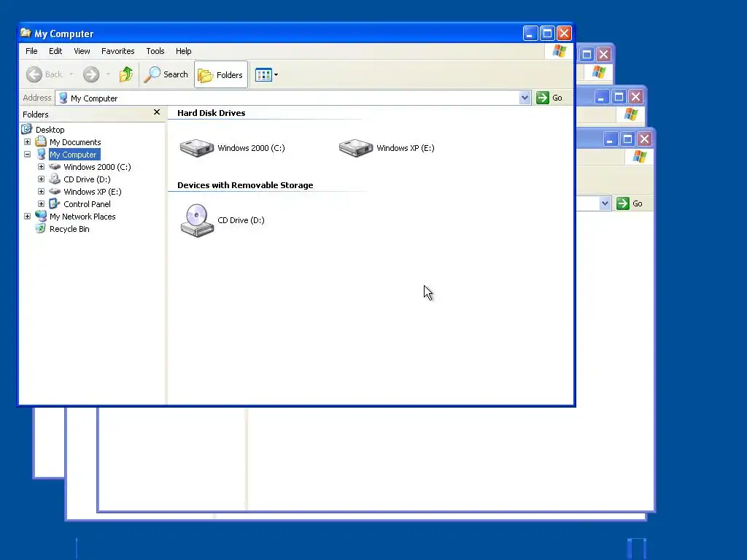Select My Documents in folder tree
The width and height of the screenshot is (747, 560).
coord(75,142)
